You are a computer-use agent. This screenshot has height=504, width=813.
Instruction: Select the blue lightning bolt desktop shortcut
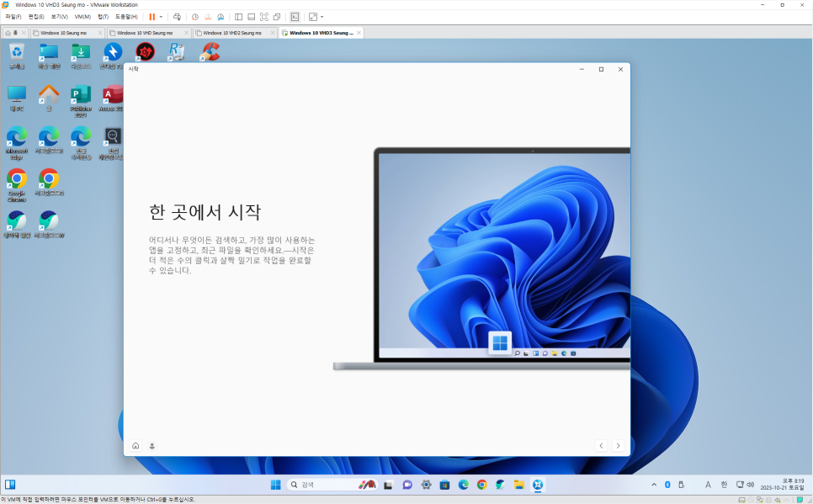click(x=113, y=56)
